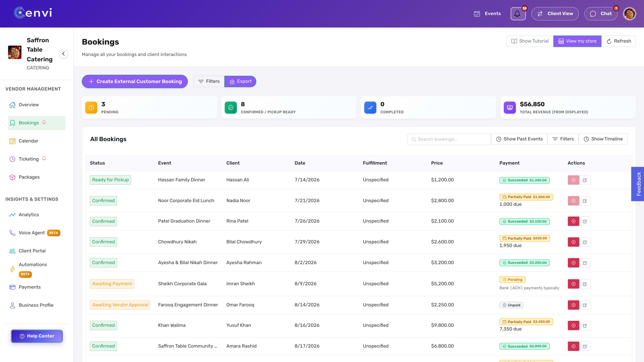The height and width of the screenshot is (362, 644).
Task: Cancel the Khan Walima booking
Action: [574, 325]
